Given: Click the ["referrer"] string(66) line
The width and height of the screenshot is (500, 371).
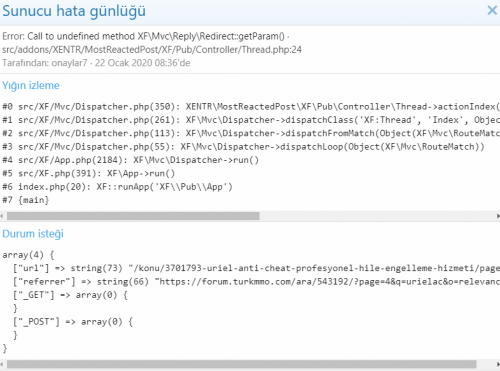Looking at the screenshot, I should pos(256,282).
